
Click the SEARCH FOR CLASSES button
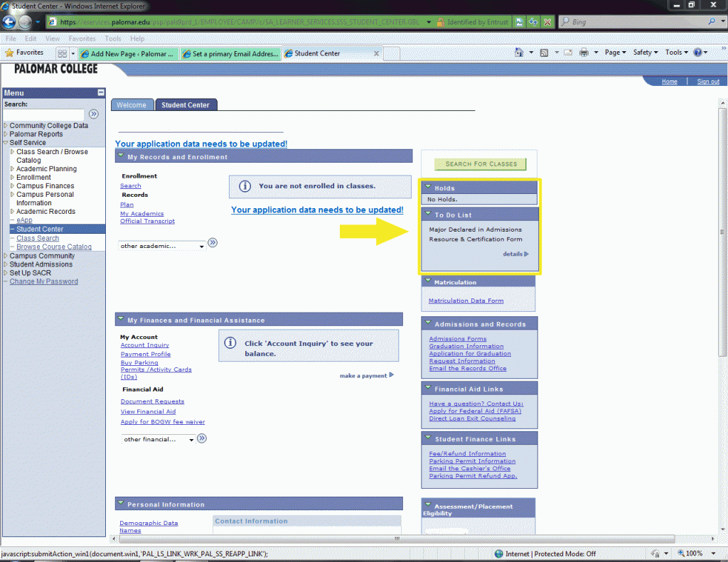click(481, 164)
